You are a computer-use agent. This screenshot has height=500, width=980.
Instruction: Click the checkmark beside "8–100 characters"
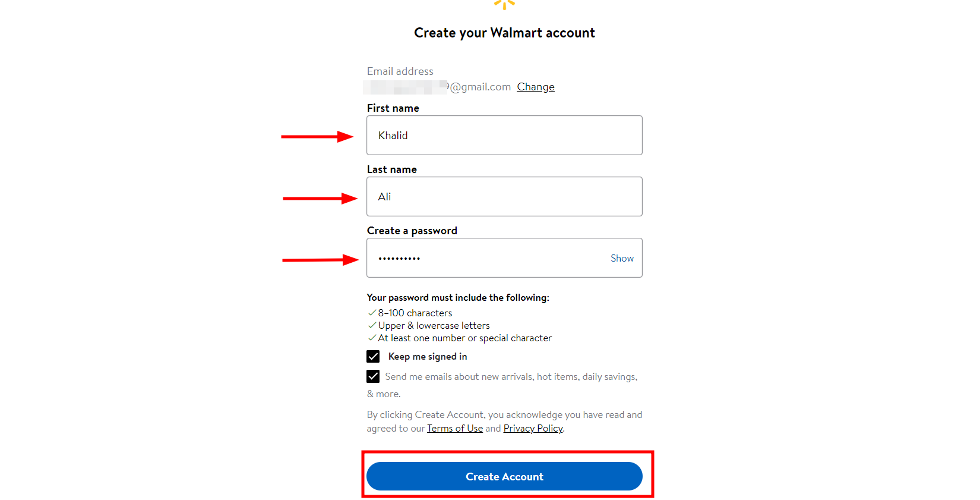click(x=372, y=313)
